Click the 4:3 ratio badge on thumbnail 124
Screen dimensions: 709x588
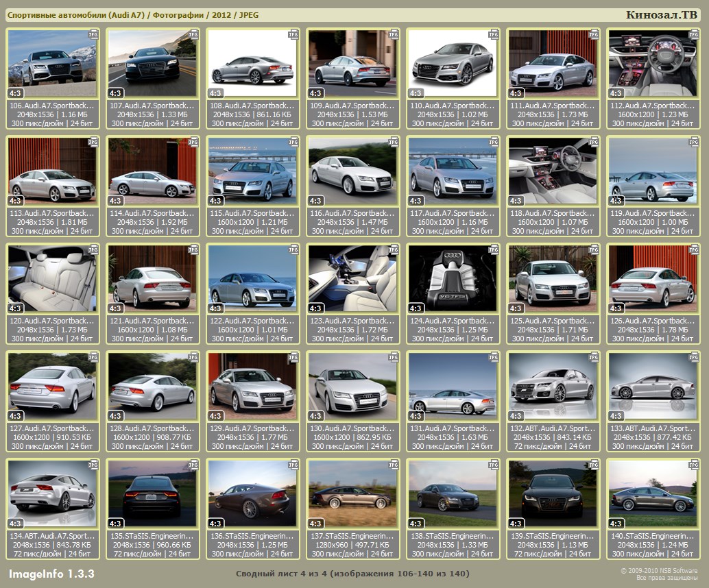[416, 308]
